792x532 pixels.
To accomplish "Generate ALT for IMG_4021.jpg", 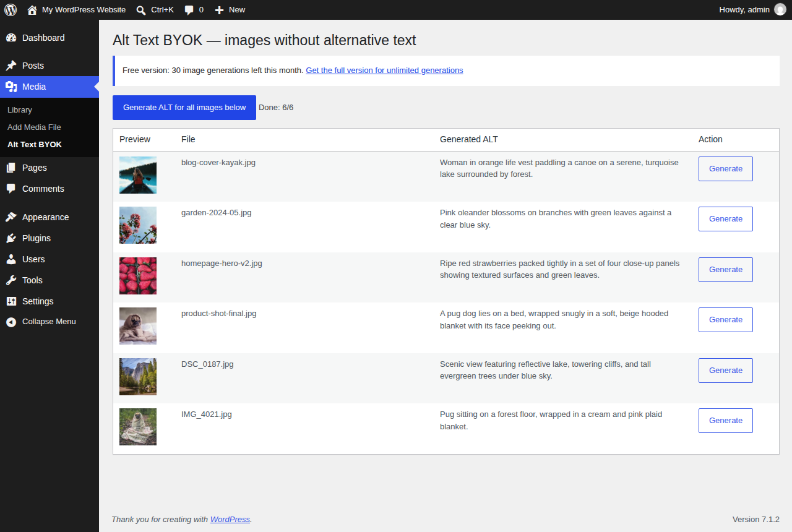I will tap(726, 421).
